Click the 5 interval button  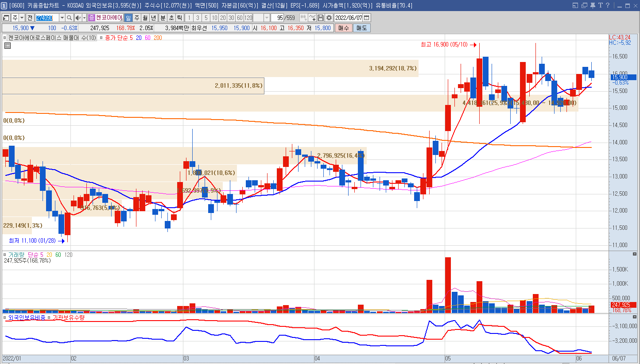206,18
